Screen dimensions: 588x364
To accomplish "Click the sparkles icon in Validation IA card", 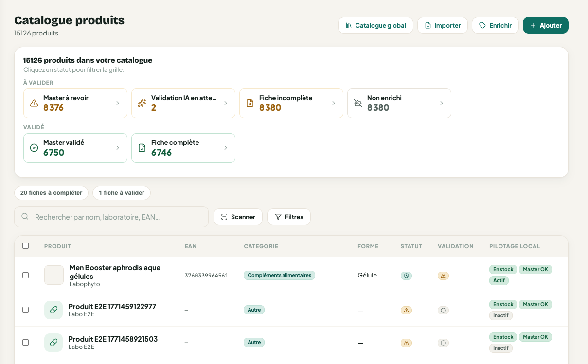I will 142,103.
